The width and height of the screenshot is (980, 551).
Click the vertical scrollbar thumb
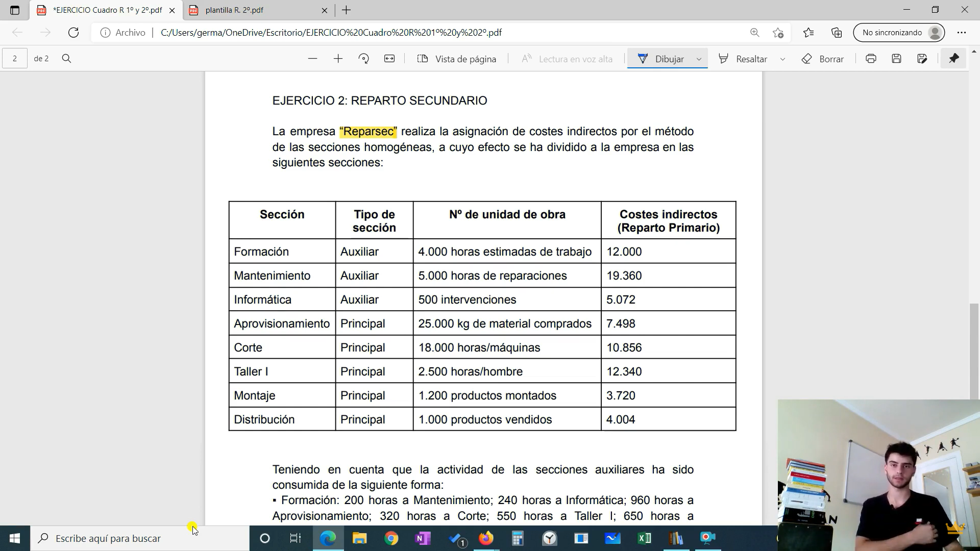click(974, 351)
